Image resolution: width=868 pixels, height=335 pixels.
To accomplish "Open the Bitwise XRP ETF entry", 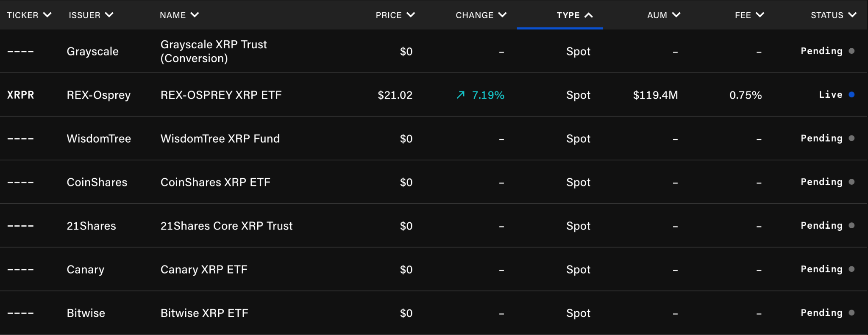I will click(204, 313).
